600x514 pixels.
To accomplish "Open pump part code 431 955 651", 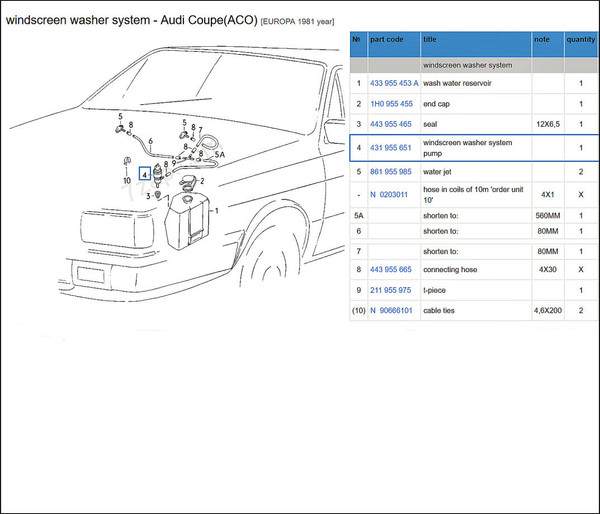I will point(389,148).
